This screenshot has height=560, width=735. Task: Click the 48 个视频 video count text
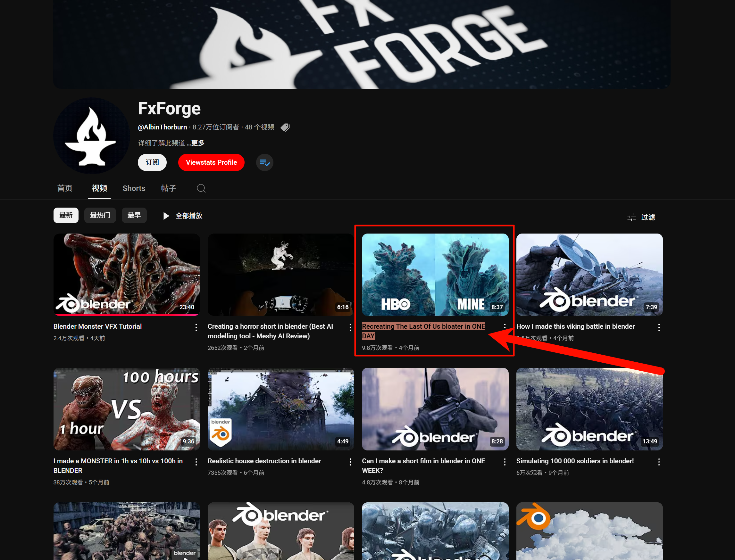click(259, 127)
